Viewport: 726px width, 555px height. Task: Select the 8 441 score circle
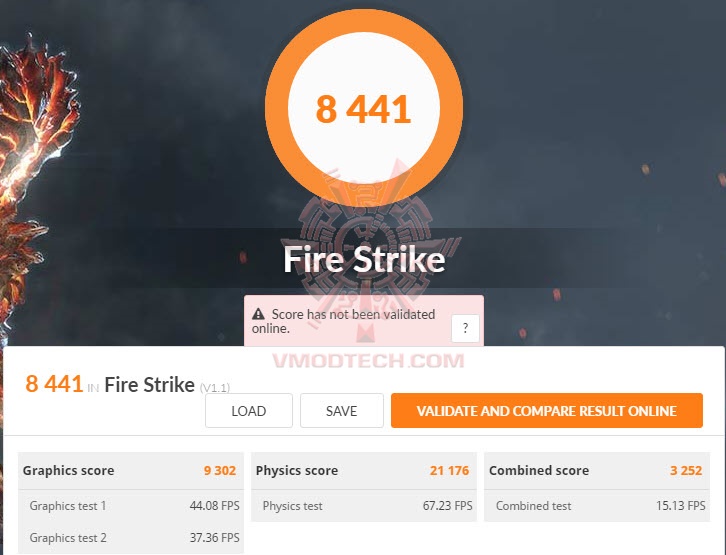point(363,107)
